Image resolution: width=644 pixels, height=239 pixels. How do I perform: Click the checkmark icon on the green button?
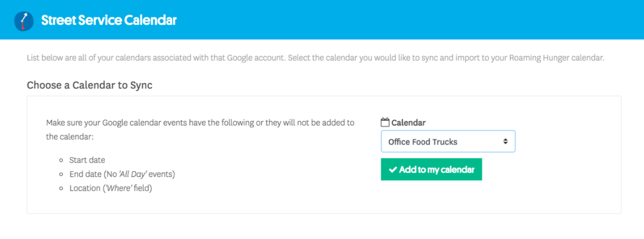click(393, 170)
